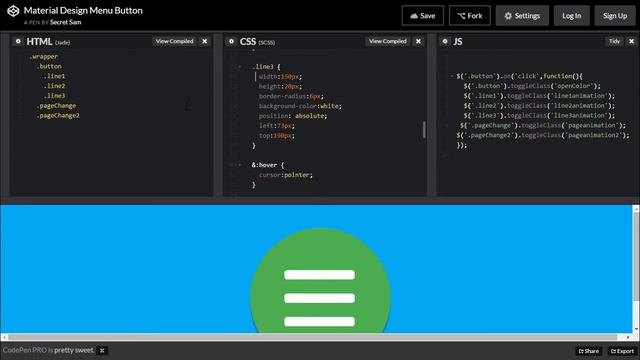This screenshot has height=360, width=640.
Task: Click the pen title Material Design Menu Button
Action: [83, 11]
